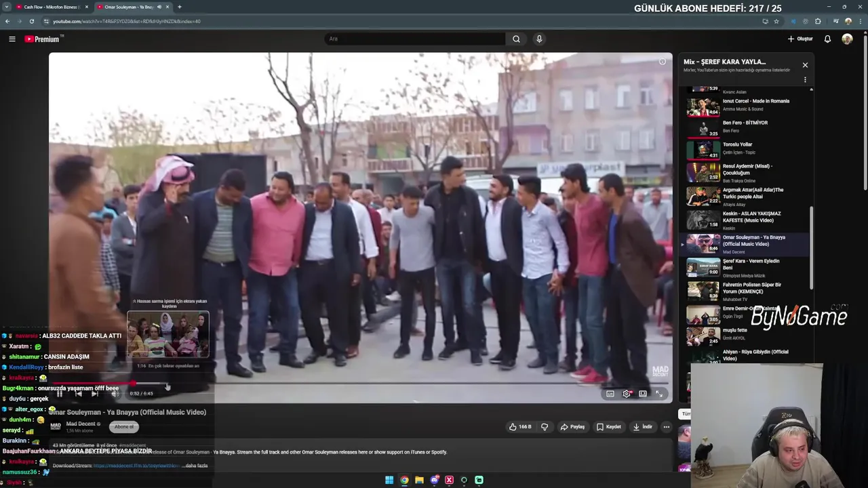Open the red X app in taskbar
868x488 pixels.
tap(449, 480)
